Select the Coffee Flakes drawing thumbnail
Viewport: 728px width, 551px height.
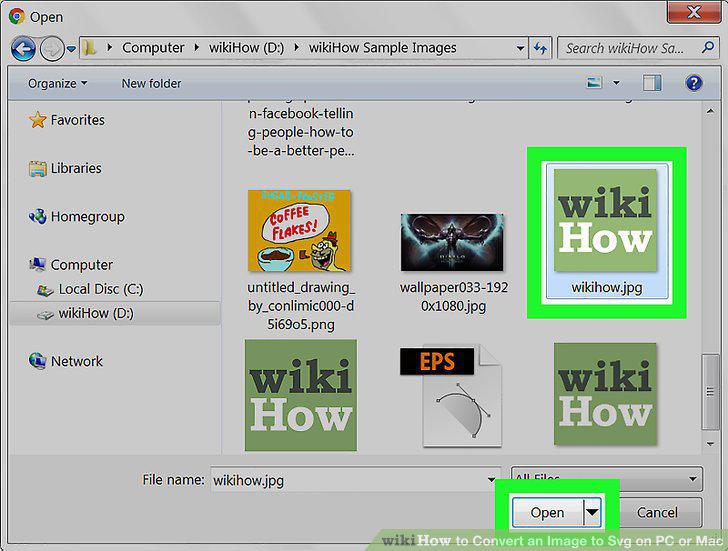pos(299,230)
